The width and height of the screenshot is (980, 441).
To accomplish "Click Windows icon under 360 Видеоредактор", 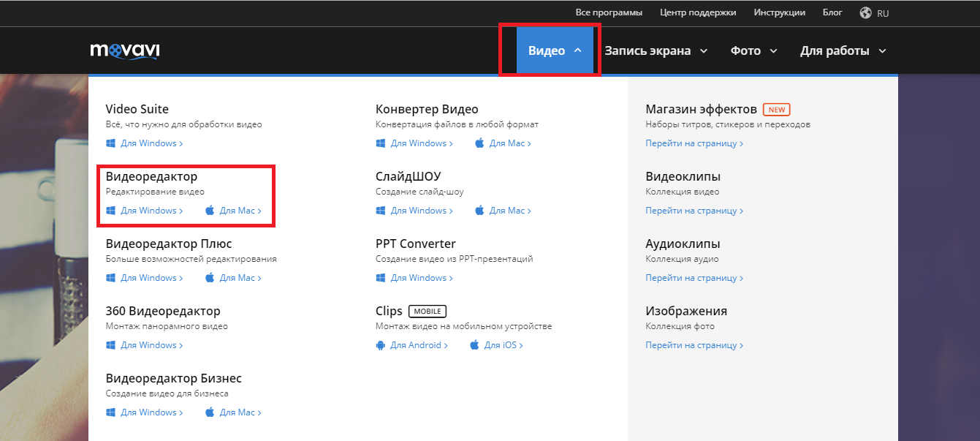I will pos(111,345).
